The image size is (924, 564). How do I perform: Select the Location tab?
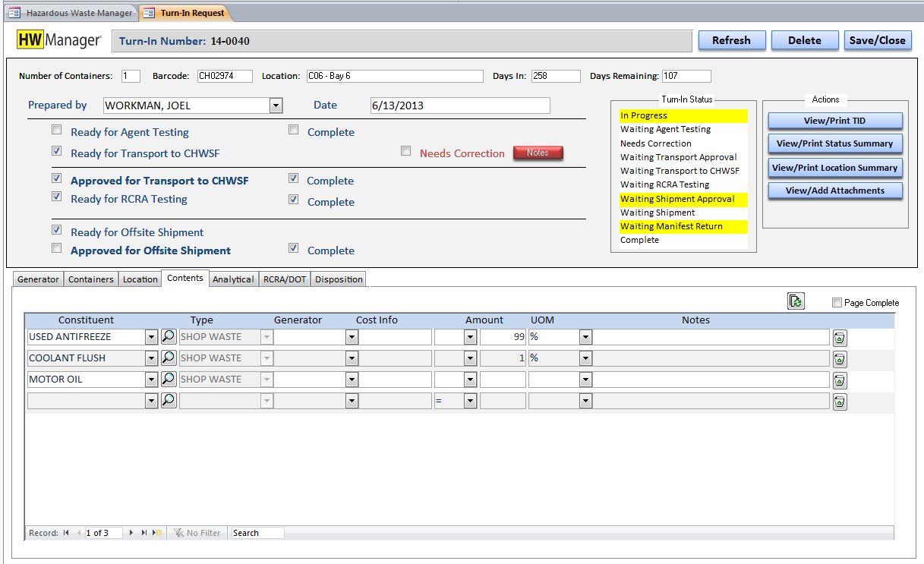140,279
